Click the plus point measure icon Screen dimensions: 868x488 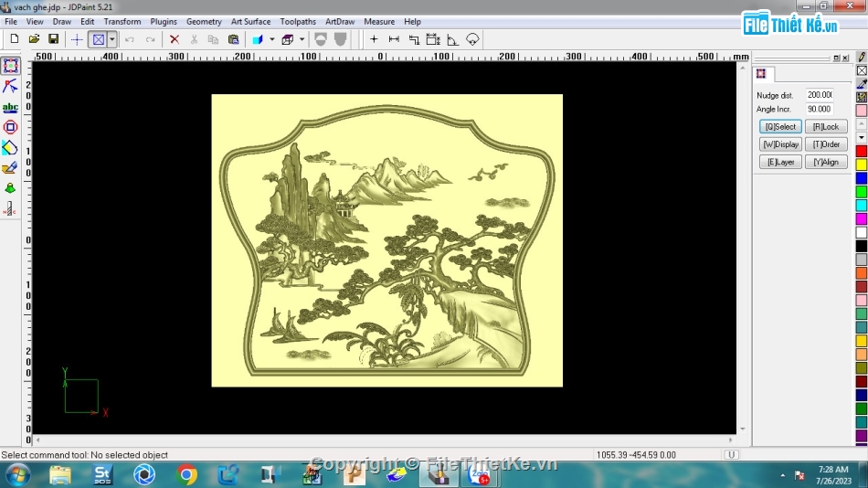374,39
